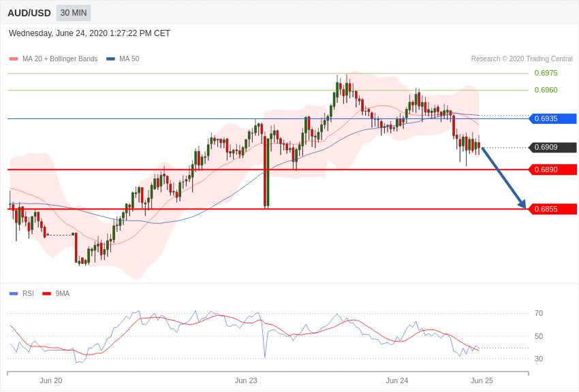Click the RSI 30 level label

click(539, 359)
